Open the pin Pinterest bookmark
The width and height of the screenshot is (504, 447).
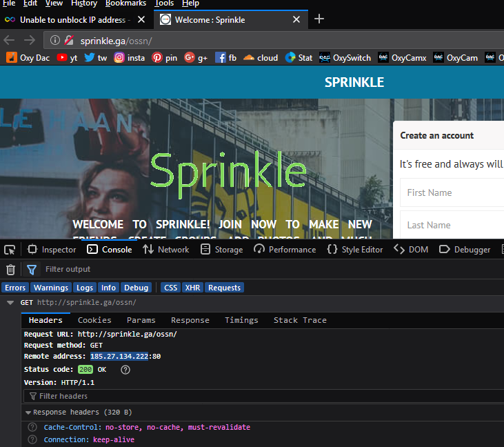tap(164, 58)
